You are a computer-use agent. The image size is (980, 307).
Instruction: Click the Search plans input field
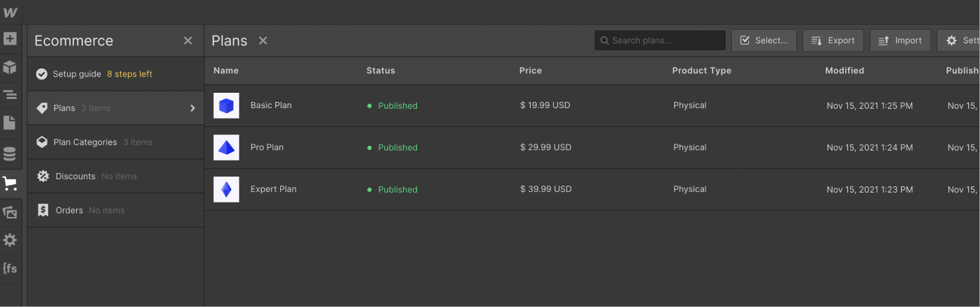pos(660,40)
